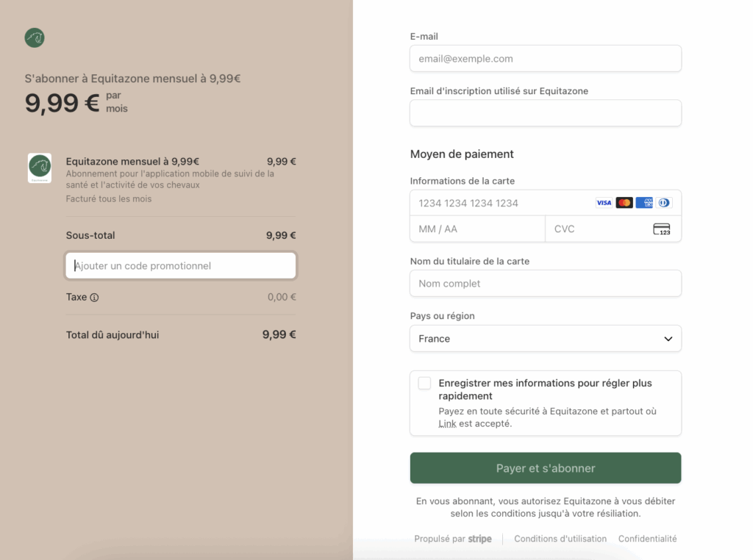Viewport: 753px width, 560px height.
Task: Open the Propulsé par stripe link
Action: (453, 539)
